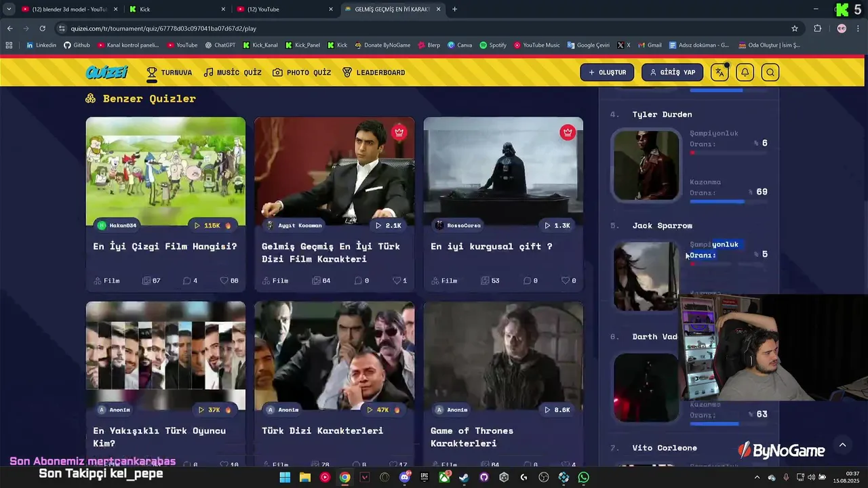Screen dimensions: 868x488
Task: Reload the page in Chrome
Action: click(42, 28)
